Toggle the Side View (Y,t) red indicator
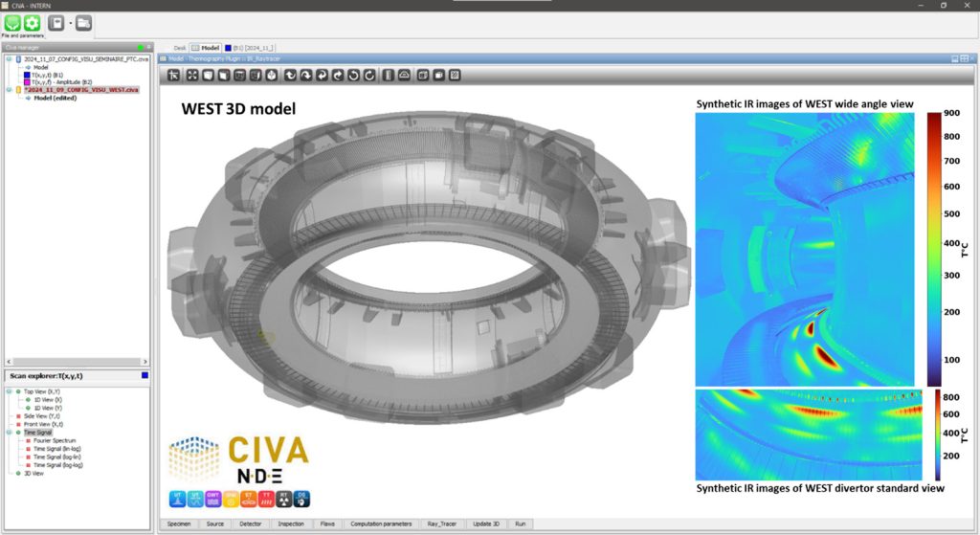This screenshot has height=535, width=980. (18, 415)
